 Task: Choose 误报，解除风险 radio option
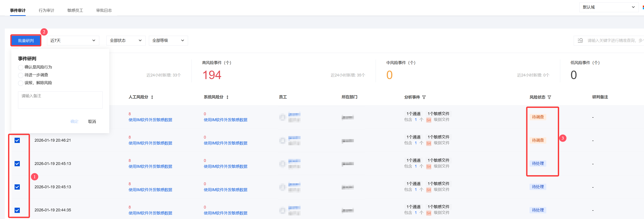pos(21,83)
